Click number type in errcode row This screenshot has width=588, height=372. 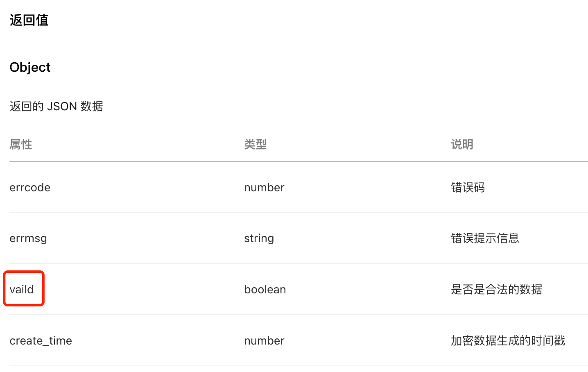(264, 188)
